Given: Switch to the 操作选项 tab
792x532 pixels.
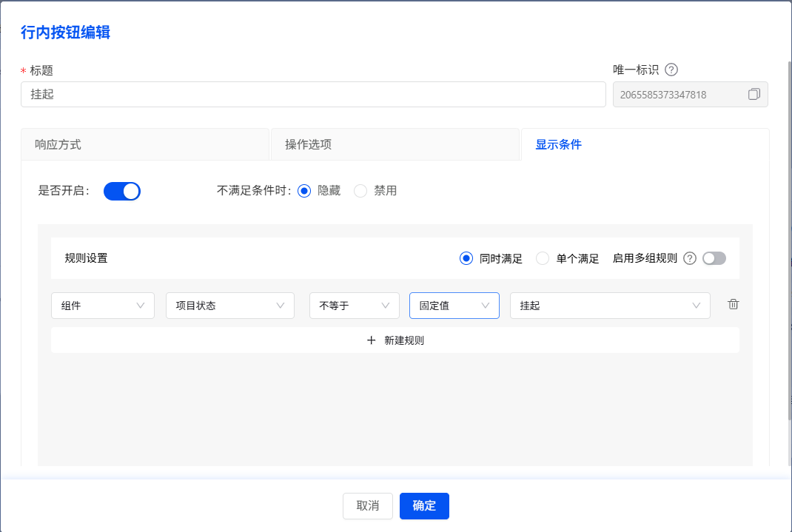Looking at the screenshot, I should (395, 144).
